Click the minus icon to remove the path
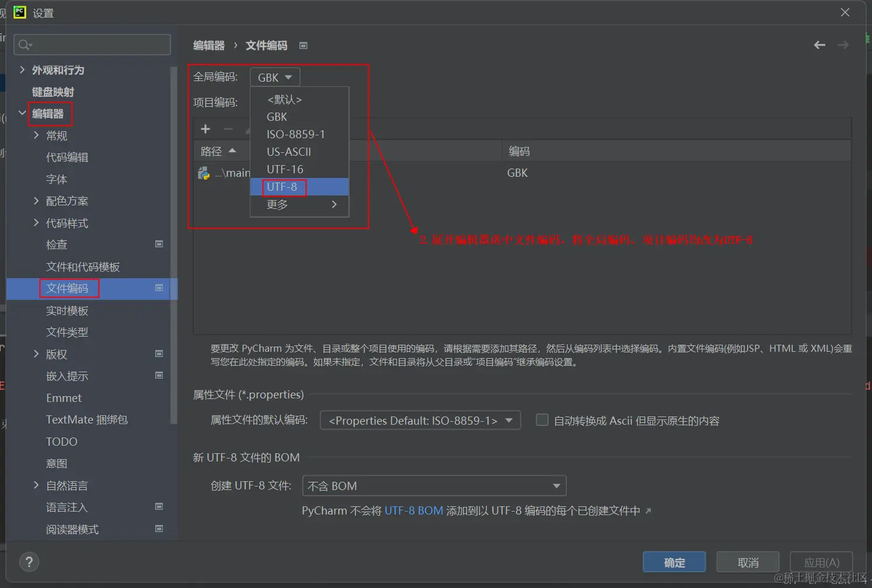 coord(228,129)
